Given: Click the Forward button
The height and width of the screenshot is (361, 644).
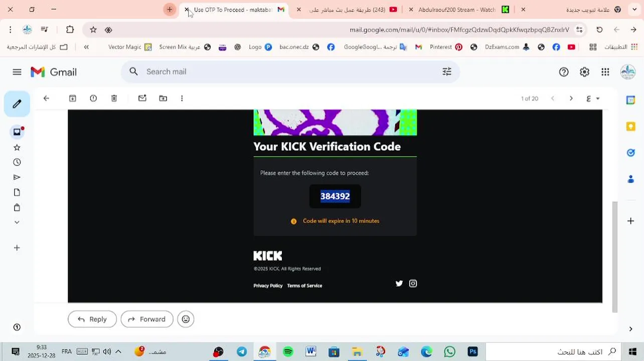Looking at the screenshot, I should [x=147, y=319].
